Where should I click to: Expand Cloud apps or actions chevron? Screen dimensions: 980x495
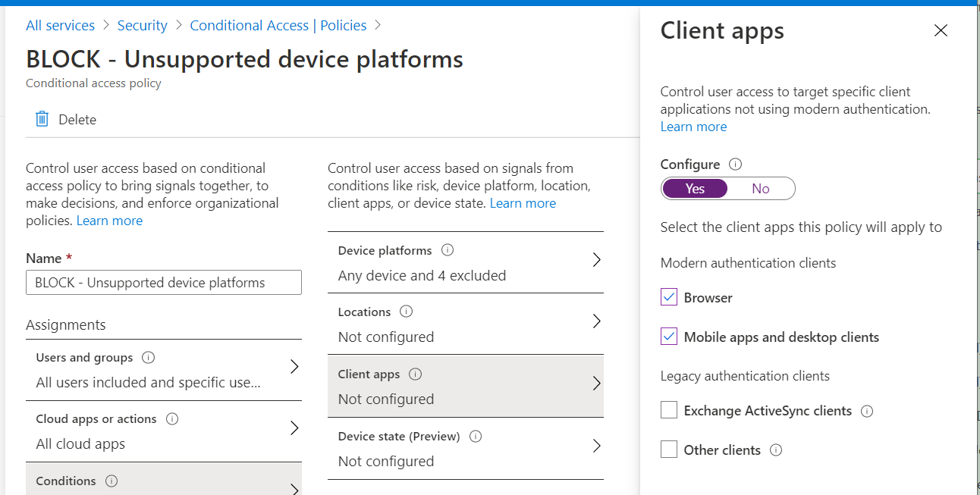click(294, 428)
